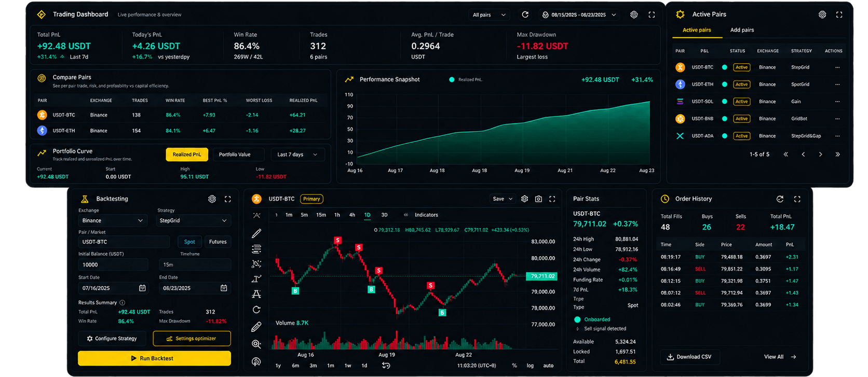Open Active Pairs panel settings gear
Screen dimensions: 868x377
coord(822,15)
